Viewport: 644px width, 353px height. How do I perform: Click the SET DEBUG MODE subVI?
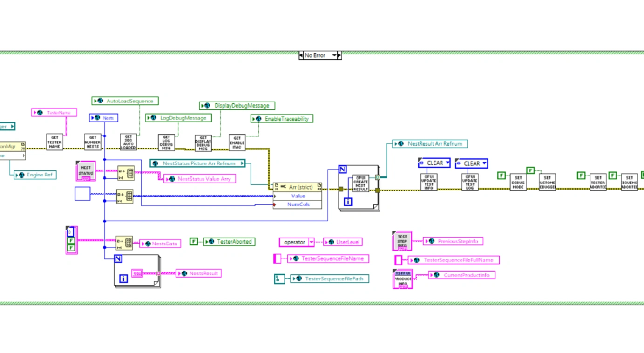518,182
